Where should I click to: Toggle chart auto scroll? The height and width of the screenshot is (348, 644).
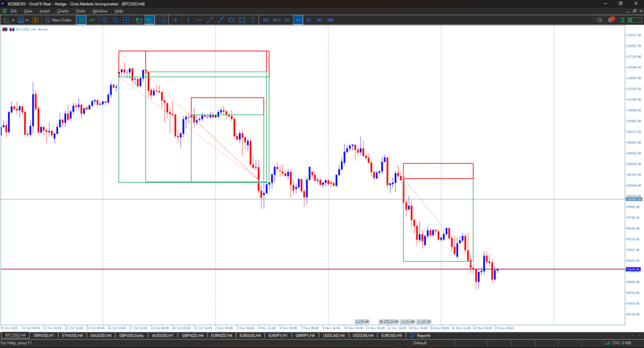click(138, 20)
